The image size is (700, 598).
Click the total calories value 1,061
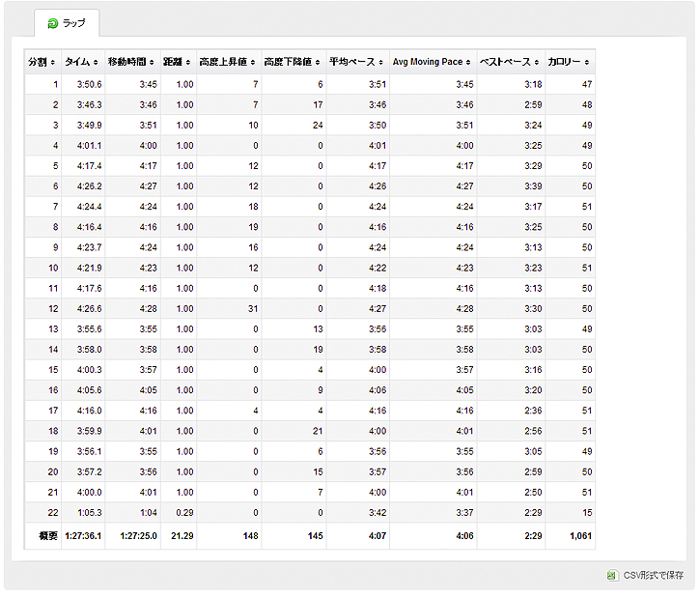tap(580, 535)
